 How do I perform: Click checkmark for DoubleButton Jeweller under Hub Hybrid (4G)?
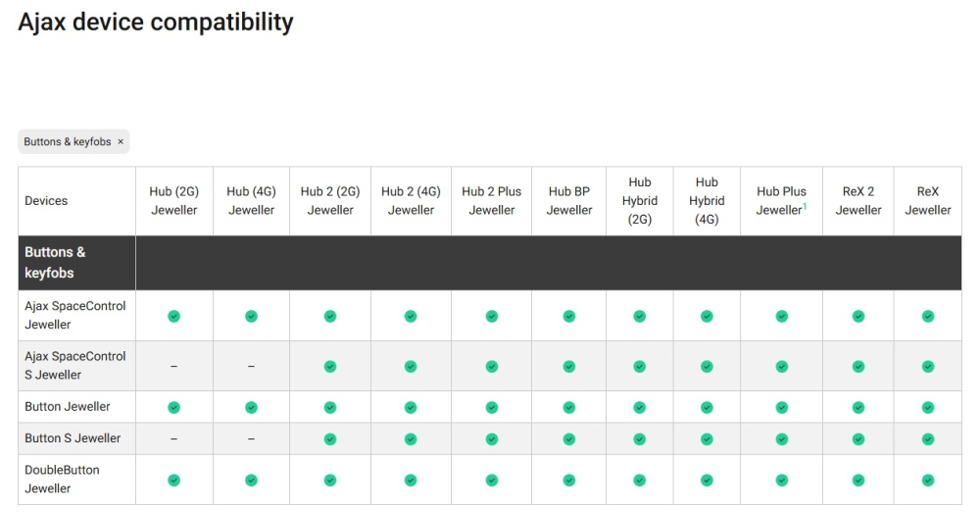(707, 480)
